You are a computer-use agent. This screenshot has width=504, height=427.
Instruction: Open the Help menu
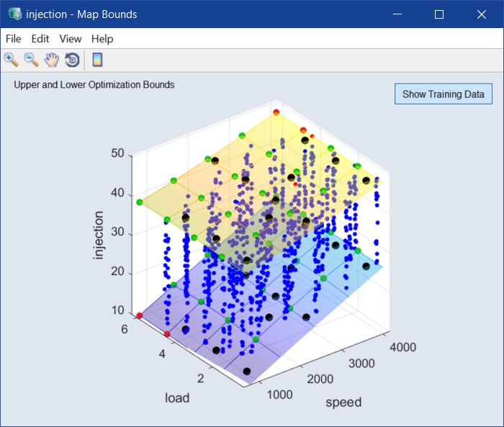coord(102,39)
